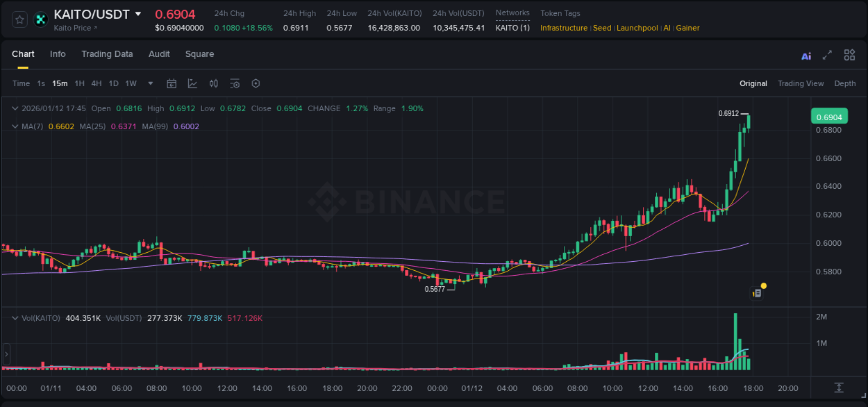868x407 pixels.
Task: Collapse the Vol(KAITO) indicator row
Action: coord(14,317)
